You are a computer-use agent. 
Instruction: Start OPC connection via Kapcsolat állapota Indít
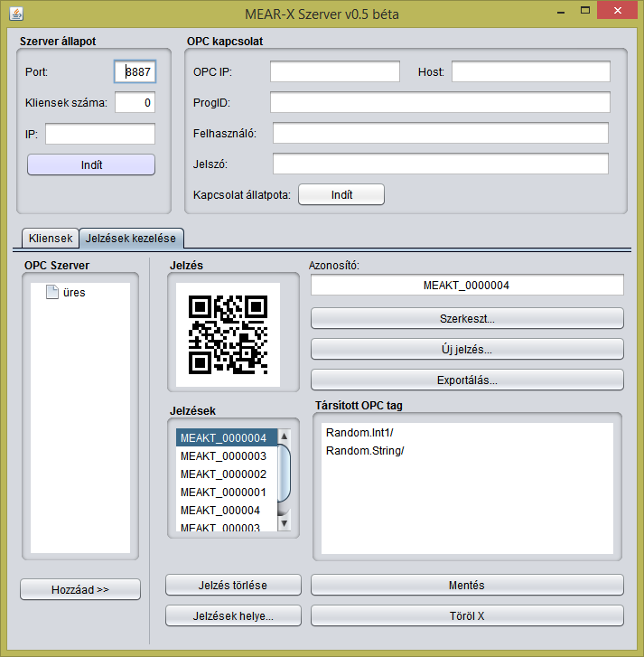pos(341,195)
